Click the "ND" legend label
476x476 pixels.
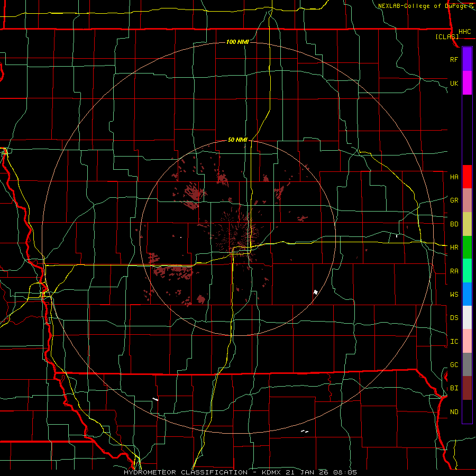click(x=454, y=412)
